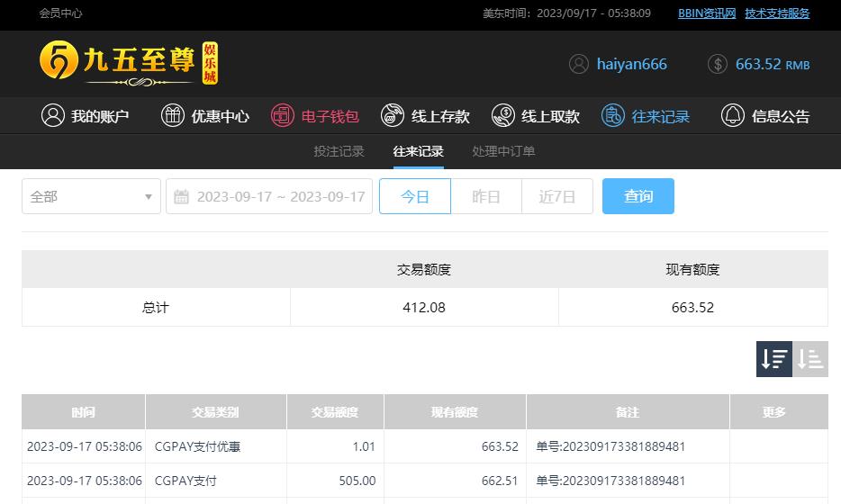This screenshot has width=841, height=504.
Task: Click the 412.08 total transaction amount
Action: [424, 308]
